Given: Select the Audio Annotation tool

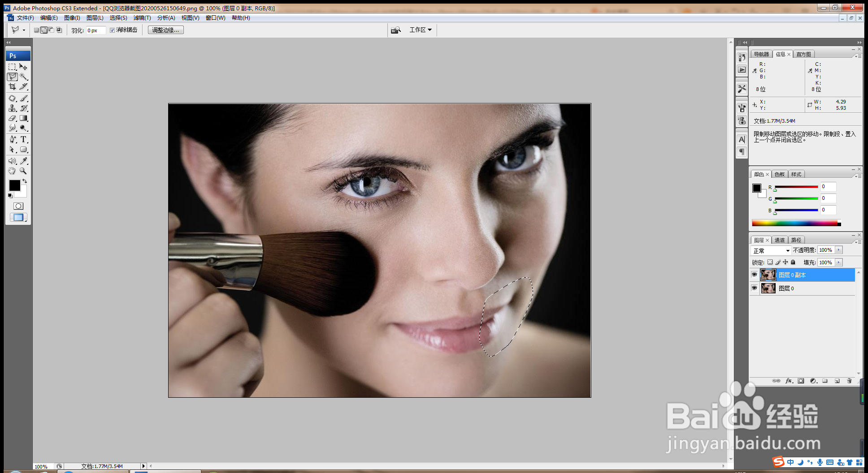Looking at the screenshot, I should point(13,161).
